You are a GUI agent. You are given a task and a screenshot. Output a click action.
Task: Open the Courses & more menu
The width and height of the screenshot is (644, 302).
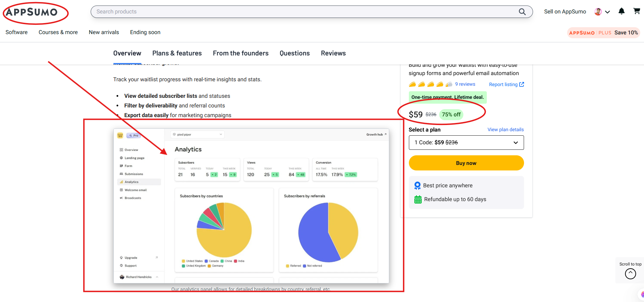[58, 32]
